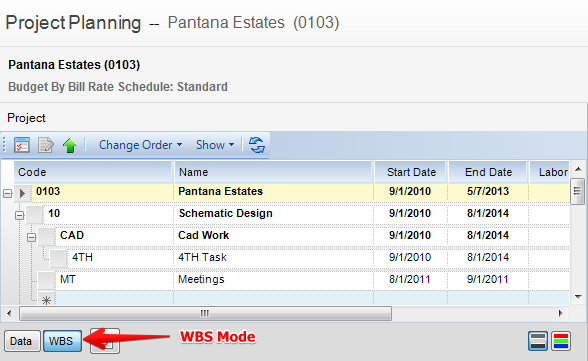Collapse the CAD Cad Work node

[x=32, y=237]
